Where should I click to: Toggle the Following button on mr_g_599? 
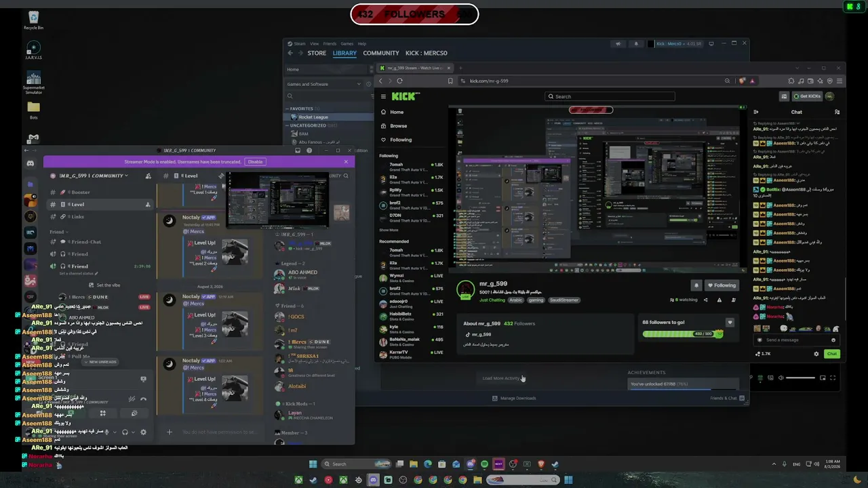pos(721,285)
